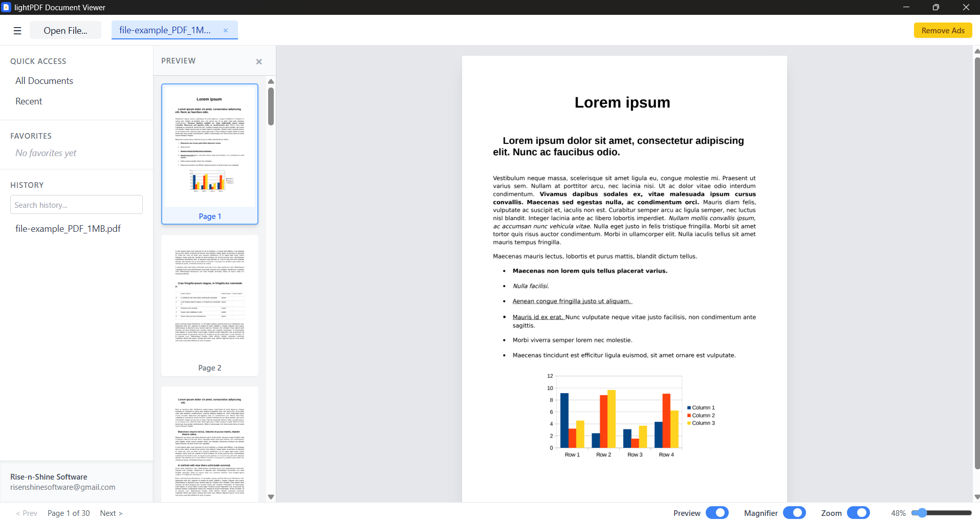Image resolution: width=980 pixels, height=520 pixels.
Task: Click the Remove Ads button
Action: pos(942,30)
